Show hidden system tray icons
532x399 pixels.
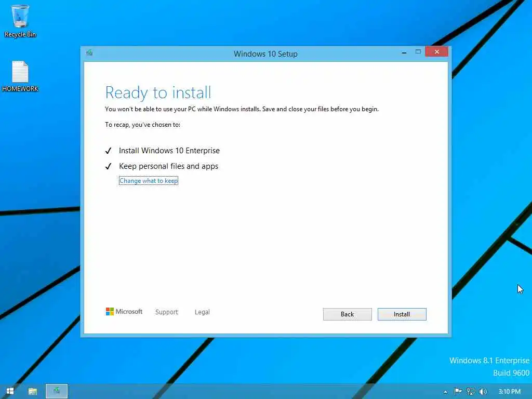click(x=445, y=392)
